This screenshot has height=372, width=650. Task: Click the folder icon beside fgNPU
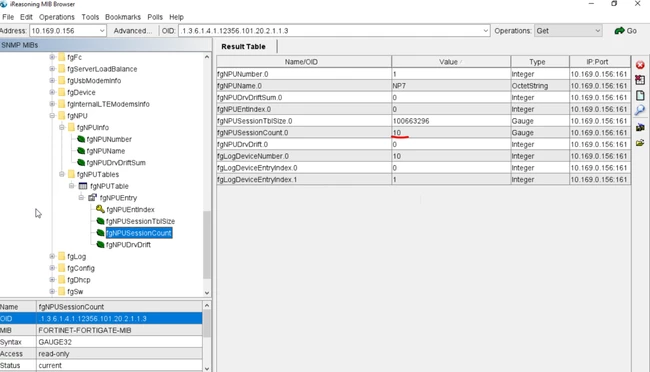(62, 115)
